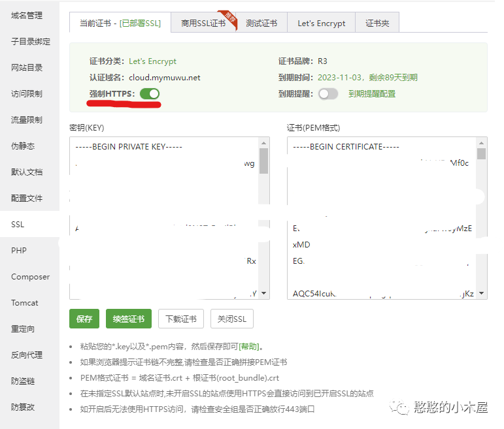Open the [帮助] help link

point(250,347)
